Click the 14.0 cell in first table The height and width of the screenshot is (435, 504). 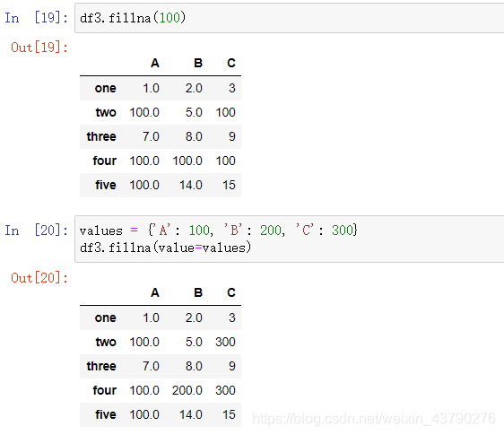pyautogui.click(x=191, y=185)
